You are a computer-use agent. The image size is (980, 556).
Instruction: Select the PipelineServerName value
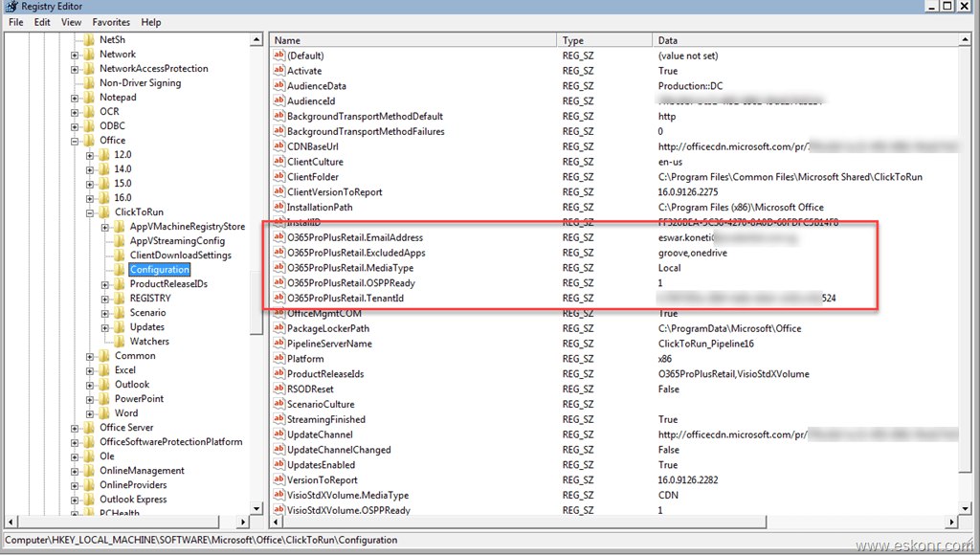[x=329, y=344]
